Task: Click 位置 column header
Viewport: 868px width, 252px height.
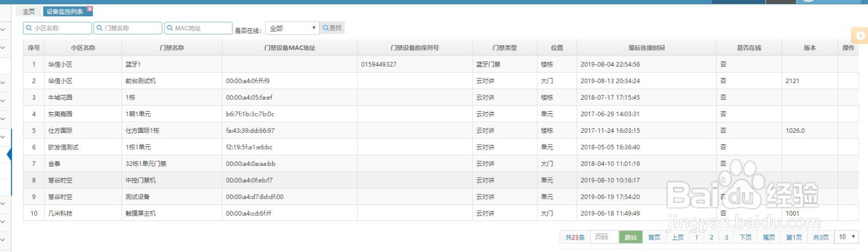Action: pyautogui.click(x=557, y=48)
